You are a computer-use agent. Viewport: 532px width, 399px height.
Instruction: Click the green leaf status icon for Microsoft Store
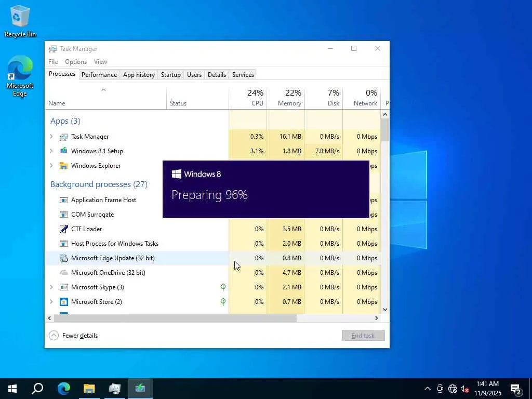click(223, 302)
